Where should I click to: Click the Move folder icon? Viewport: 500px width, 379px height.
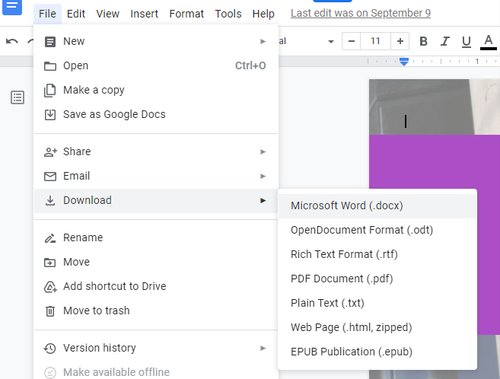click(x=50, y=262)
